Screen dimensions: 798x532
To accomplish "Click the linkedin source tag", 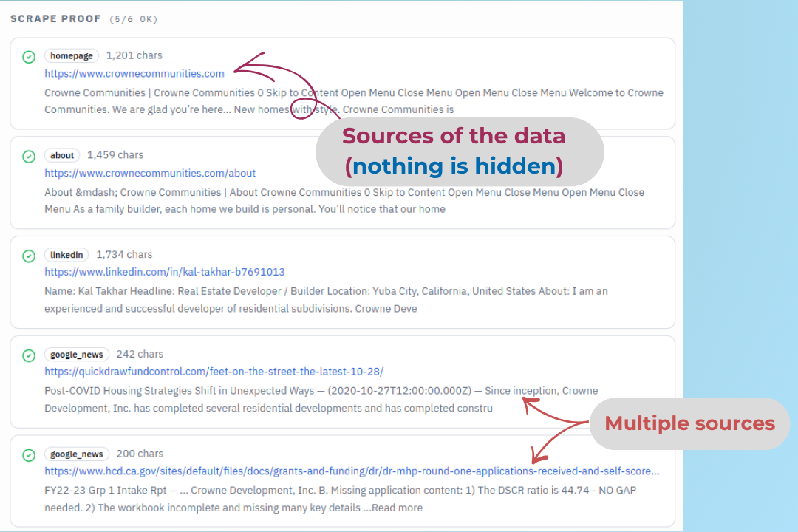I will [66, 254].
